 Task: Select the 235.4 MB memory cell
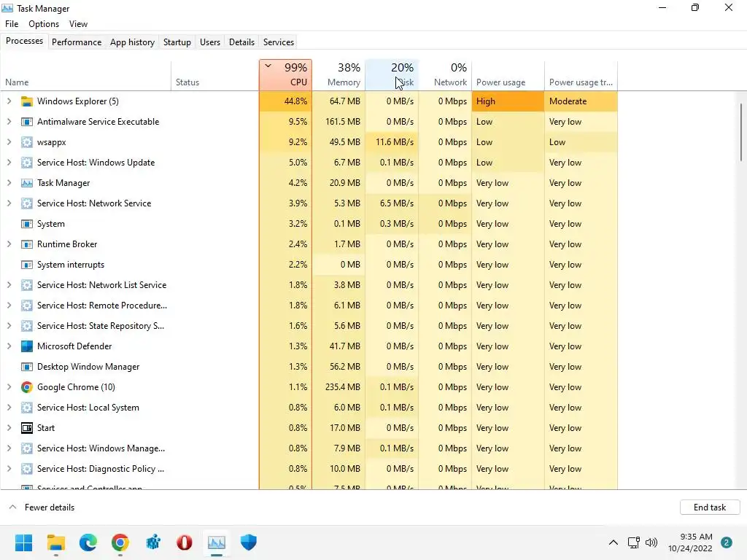coord(338,387)
